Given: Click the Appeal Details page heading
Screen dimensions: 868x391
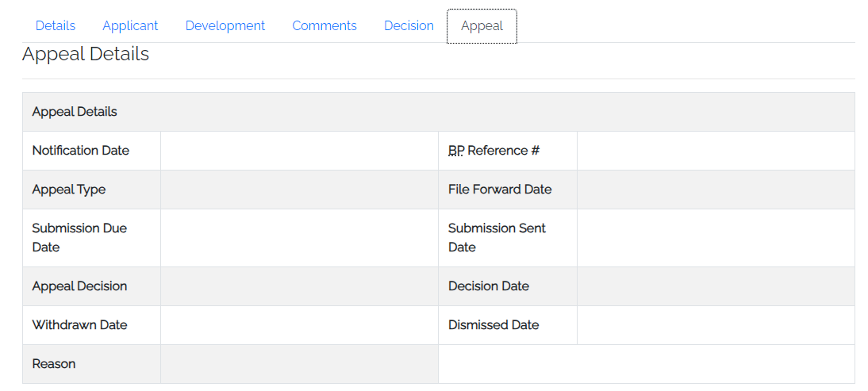Looking at the screenshot, I should [85, 54].
